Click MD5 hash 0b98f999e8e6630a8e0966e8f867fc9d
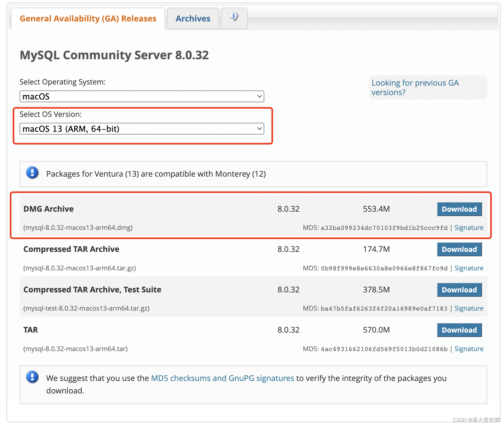The image size is (504, 425). pos(384,268)
